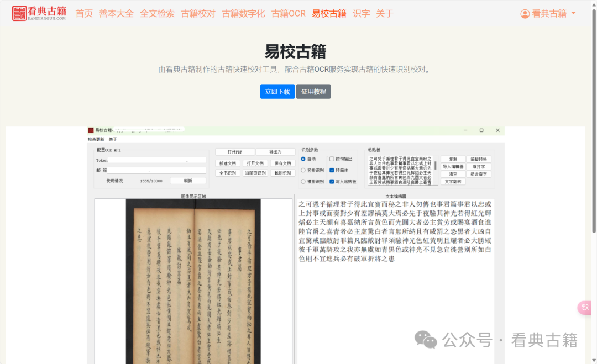Click the user avatar icon at top right

(x=524, y=14)
